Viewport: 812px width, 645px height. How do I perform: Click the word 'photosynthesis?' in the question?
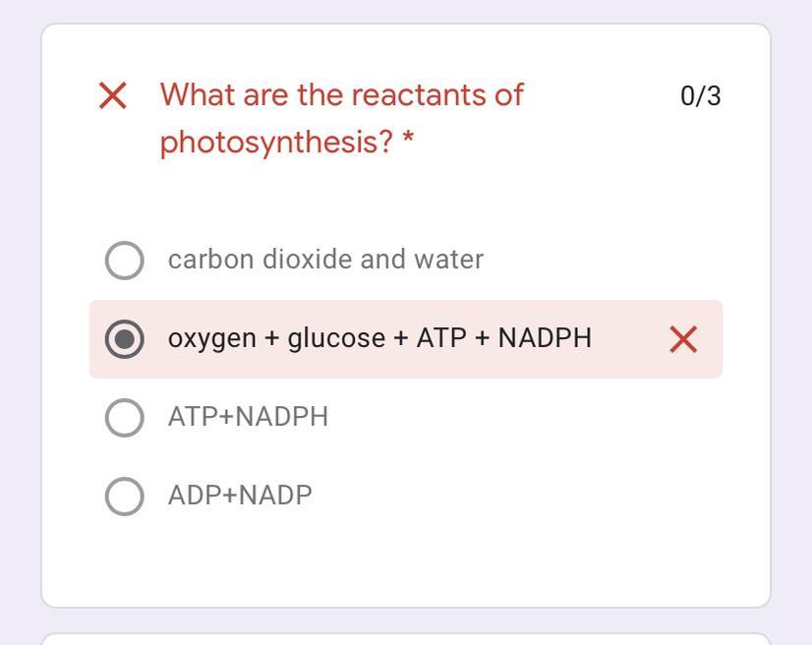[x=276, y=143]
